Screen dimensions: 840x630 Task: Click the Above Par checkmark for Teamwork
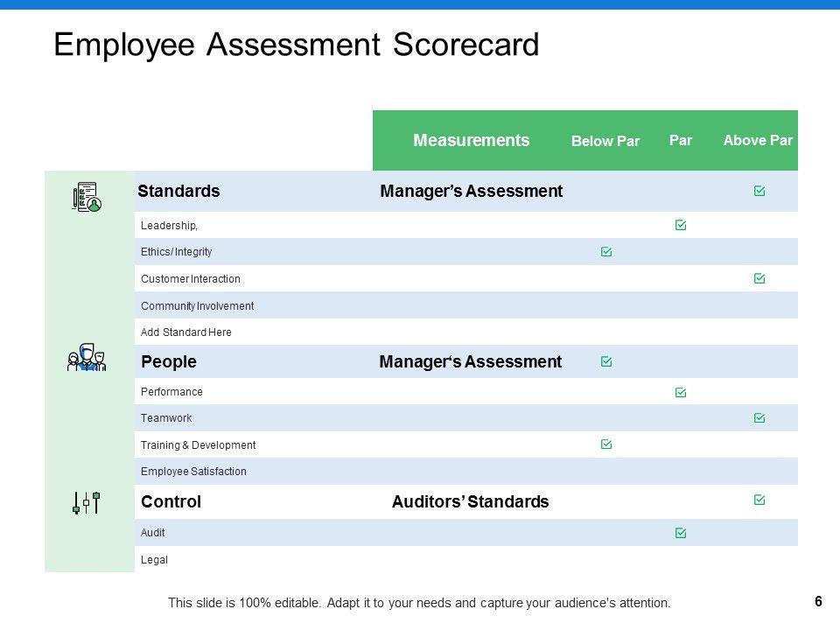(x=759, y=418)
